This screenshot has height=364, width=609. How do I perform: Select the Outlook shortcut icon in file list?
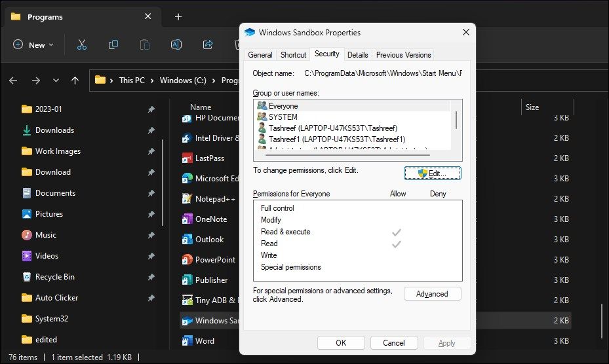click(x=187, y=240)
